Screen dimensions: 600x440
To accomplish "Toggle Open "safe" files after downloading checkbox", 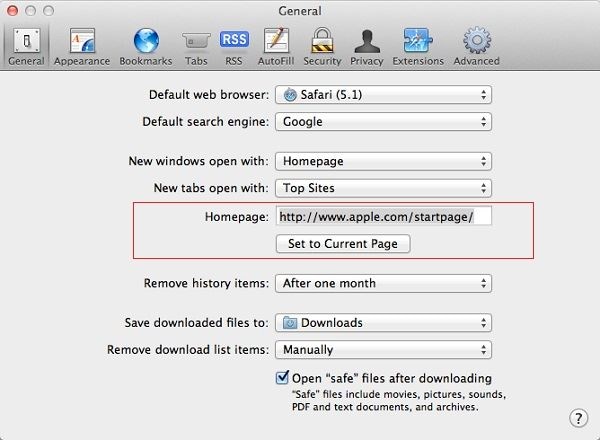I will (x=282, y=378).
